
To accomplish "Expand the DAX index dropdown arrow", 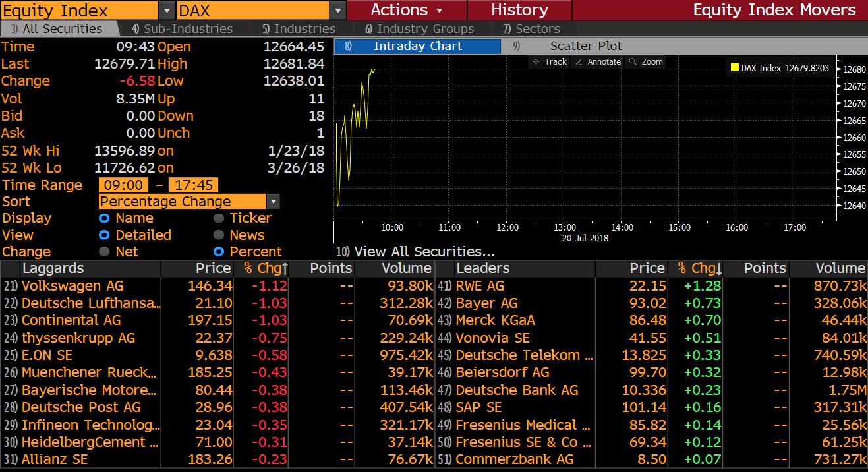I will pyautogui.click(x=338, y=11).
